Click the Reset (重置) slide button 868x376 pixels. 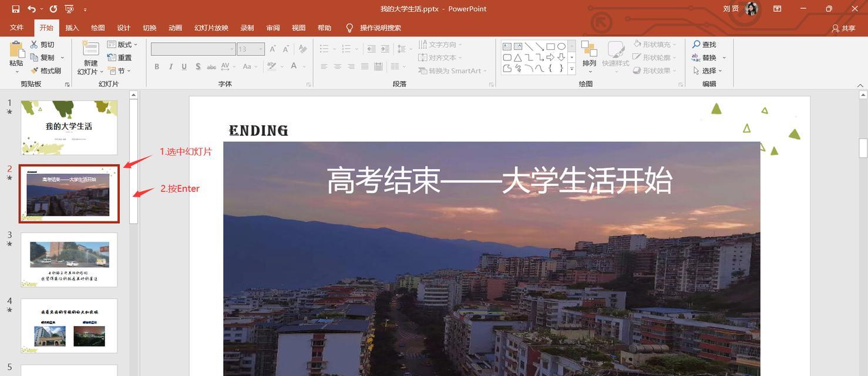pyautogui.click(x=119, y=58)
